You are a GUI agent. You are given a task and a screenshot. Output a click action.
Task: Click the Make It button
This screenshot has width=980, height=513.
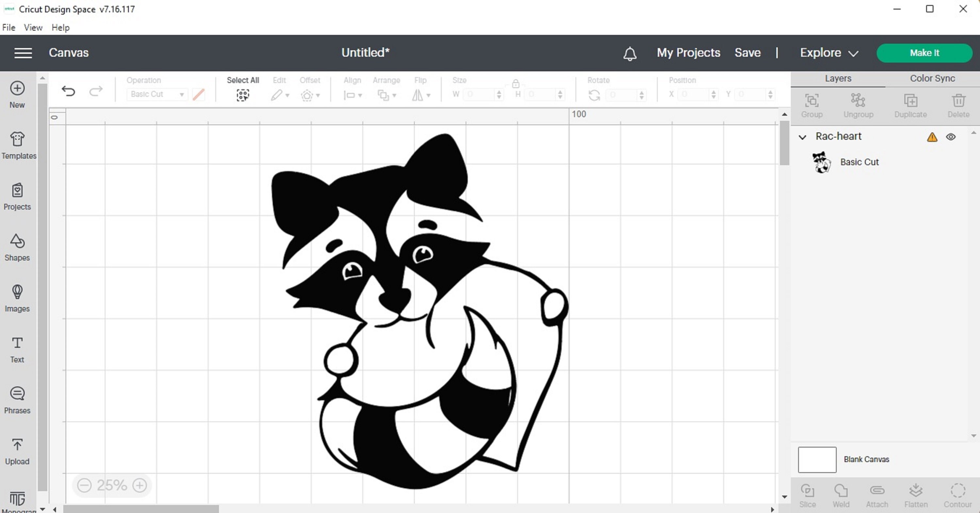click(925, 53)
